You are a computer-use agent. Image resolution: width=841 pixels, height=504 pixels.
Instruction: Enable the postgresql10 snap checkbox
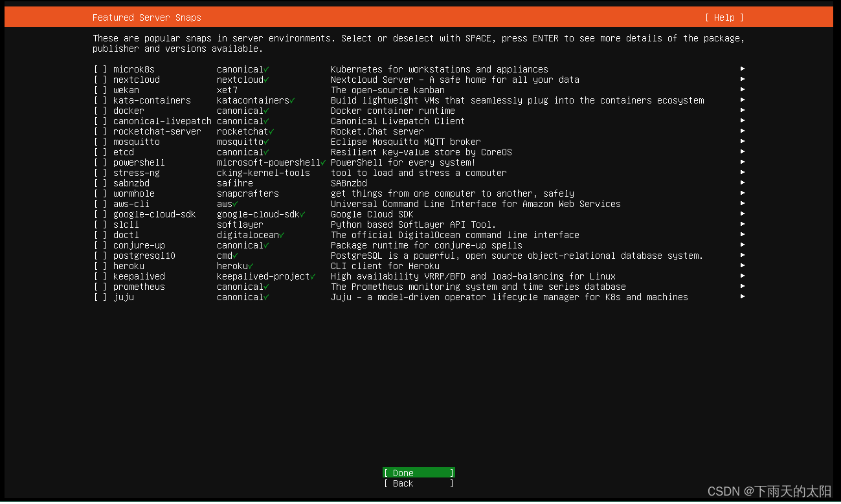point(100,256)
